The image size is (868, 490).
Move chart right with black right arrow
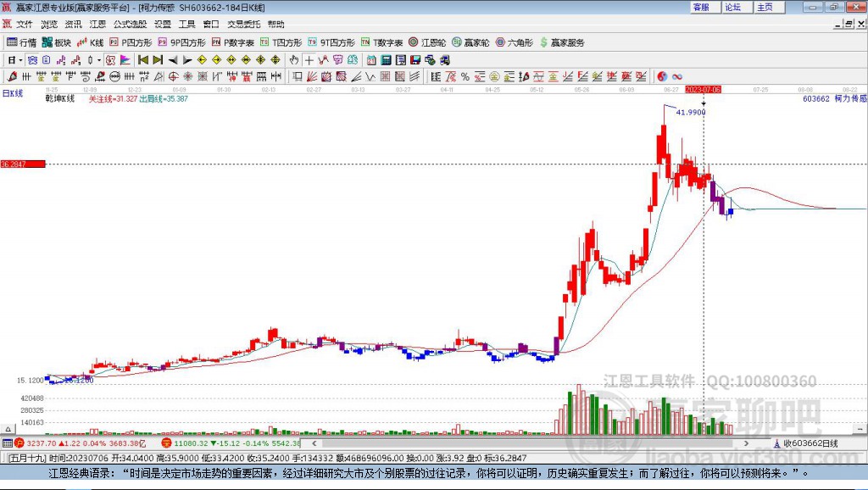[x=187, y=60]
